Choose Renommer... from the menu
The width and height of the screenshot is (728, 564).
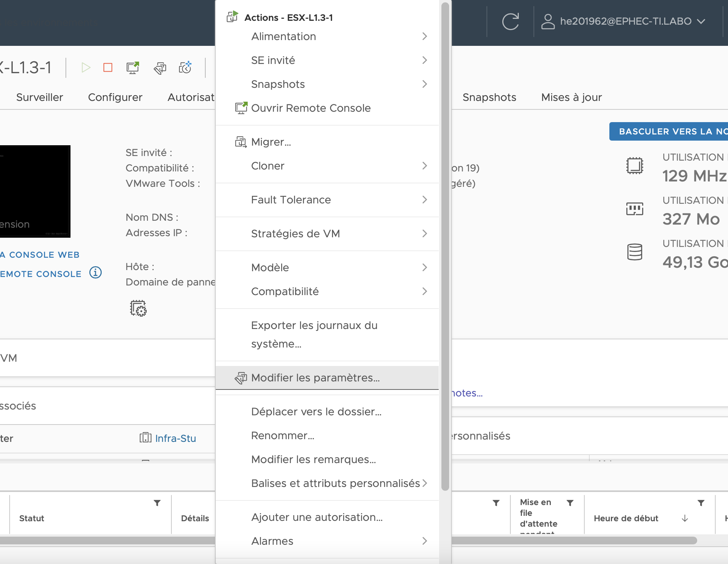click(x=327, y=435)
